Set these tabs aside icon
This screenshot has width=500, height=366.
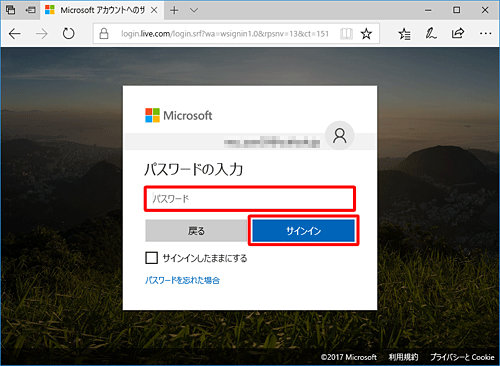coord(30,10)
